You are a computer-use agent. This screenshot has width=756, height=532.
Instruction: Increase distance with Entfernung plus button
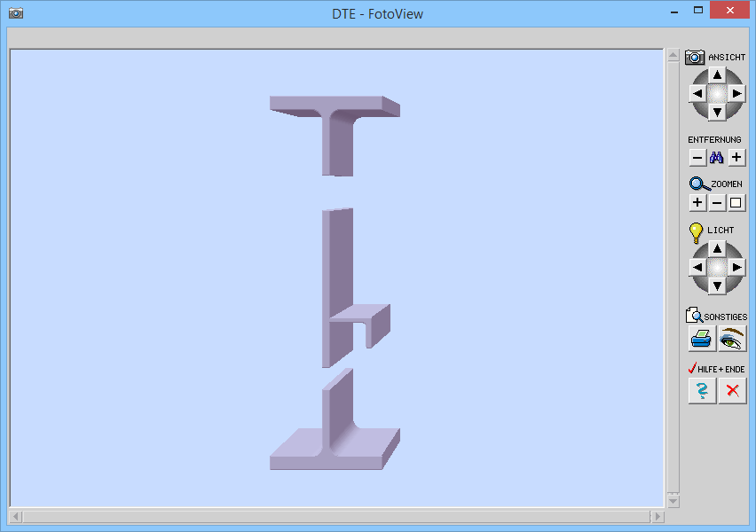click(x=736, y=158)
